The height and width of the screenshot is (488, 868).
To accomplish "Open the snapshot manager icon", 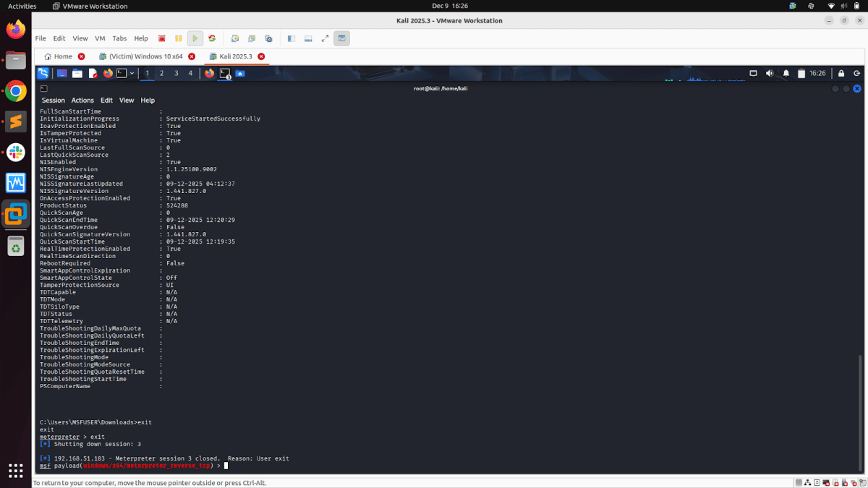I will pos(268,38).
